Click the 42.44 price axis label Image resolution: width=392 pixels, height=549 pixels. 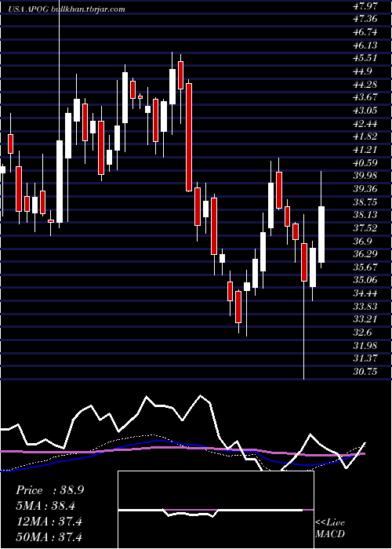[x=366, y=124]
